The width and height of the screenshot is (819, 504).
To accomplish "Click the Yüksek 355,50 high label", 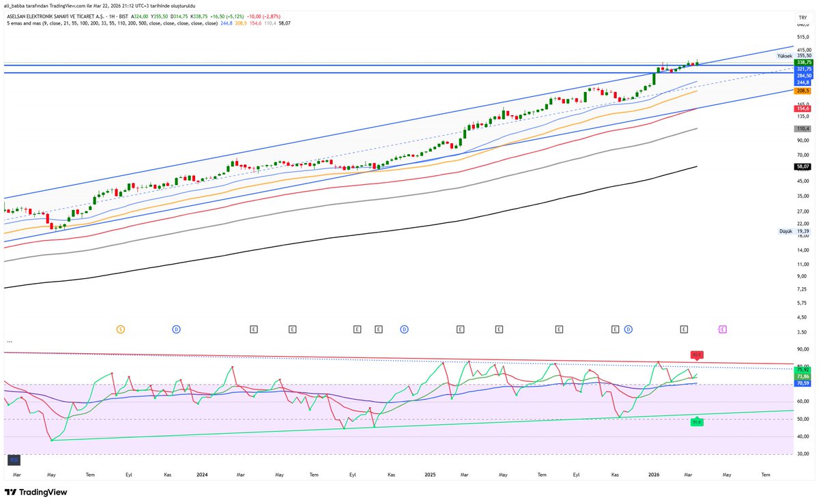I will click(795, 56).
